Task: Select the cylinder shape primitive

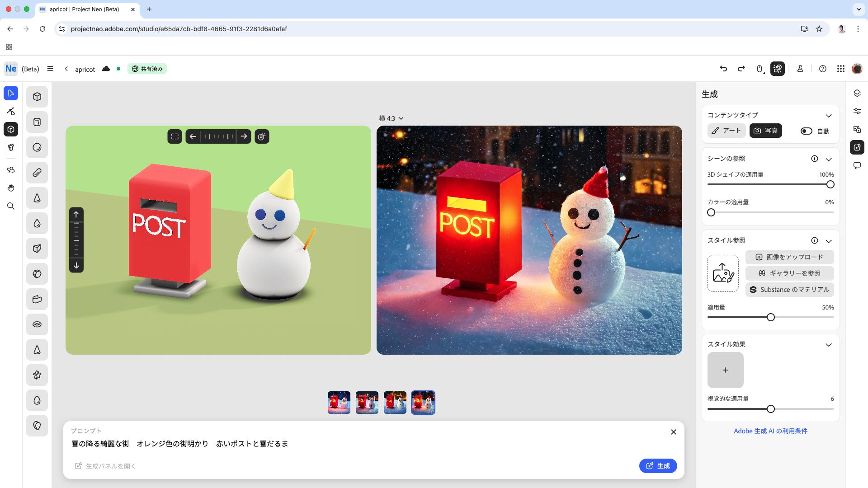Action: (x=37, y=122)
